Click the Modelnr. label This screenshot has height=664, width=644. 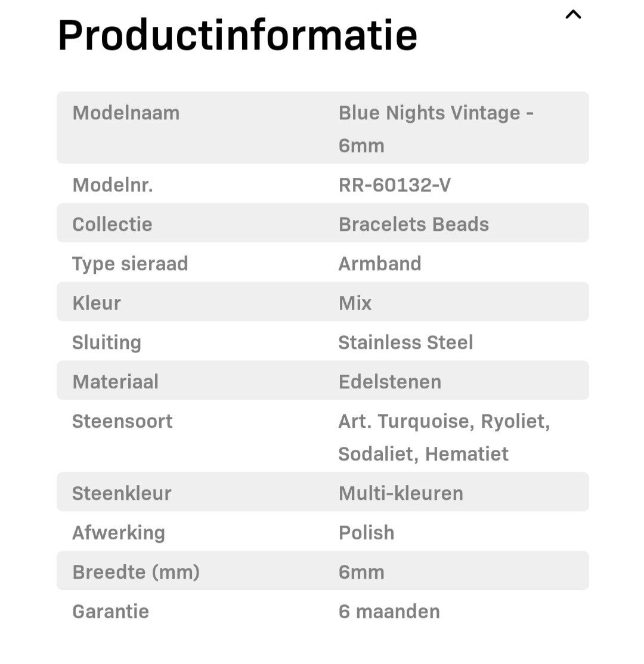[x=113, y=185]
